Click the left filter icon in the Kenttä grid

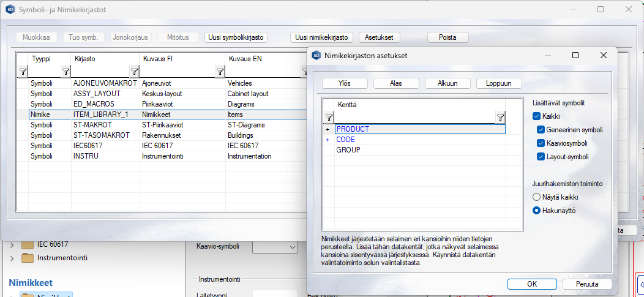pos(328,118)
